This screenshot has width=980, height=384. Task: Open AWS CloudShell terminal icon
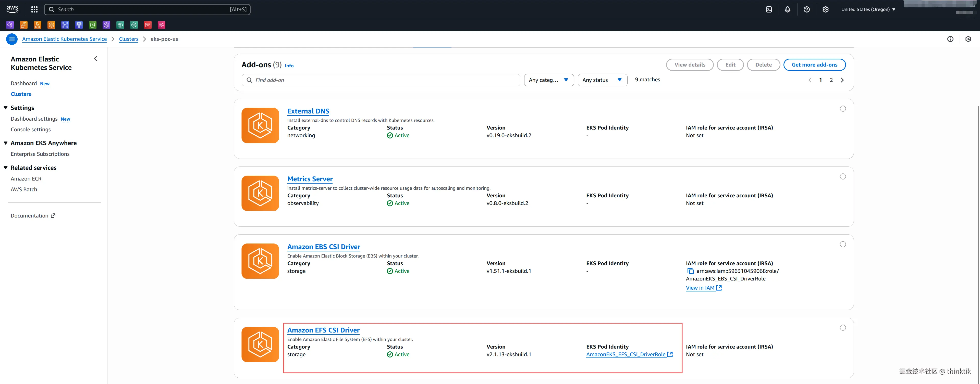(x=769, y=9)
